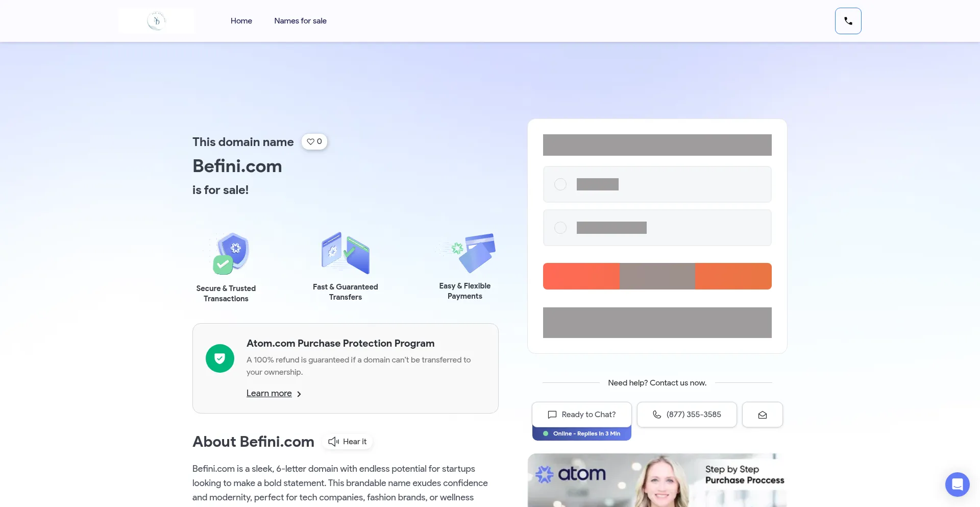This screenshot has height=507, width=980.
Task: Open the Names for sale menu item
Action: click(x=300, y=21)
